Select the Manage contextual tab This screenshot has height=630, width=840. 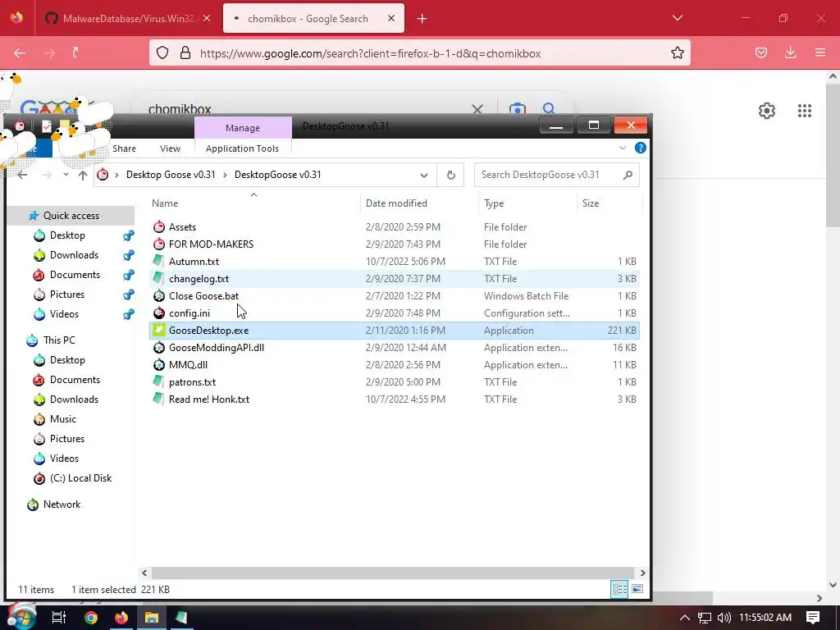pyautogui.click(x=243, y=127)
